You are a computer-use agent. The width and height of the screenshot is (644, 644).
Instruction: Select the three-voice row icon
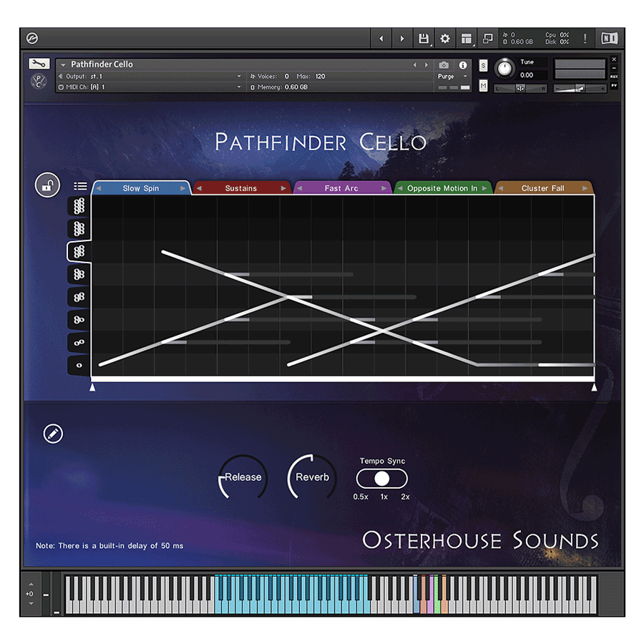79,320
